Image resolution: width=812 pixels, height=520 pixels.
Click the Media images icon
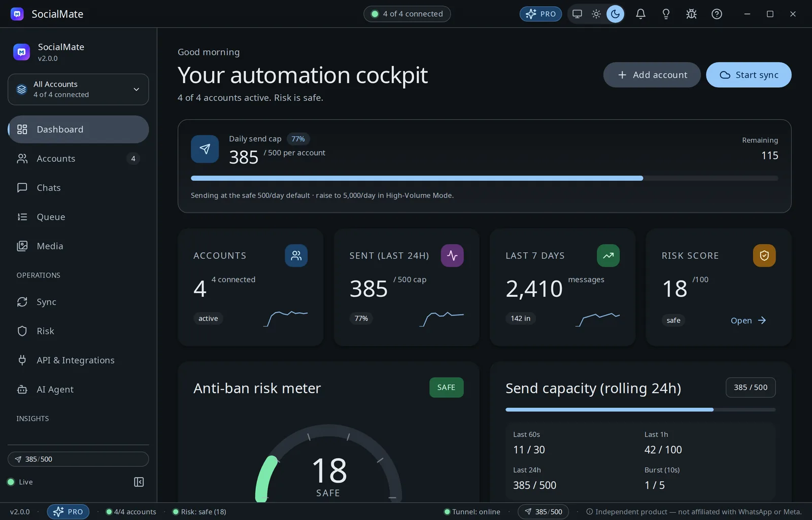pyautogui.click(x=22, y=246)
